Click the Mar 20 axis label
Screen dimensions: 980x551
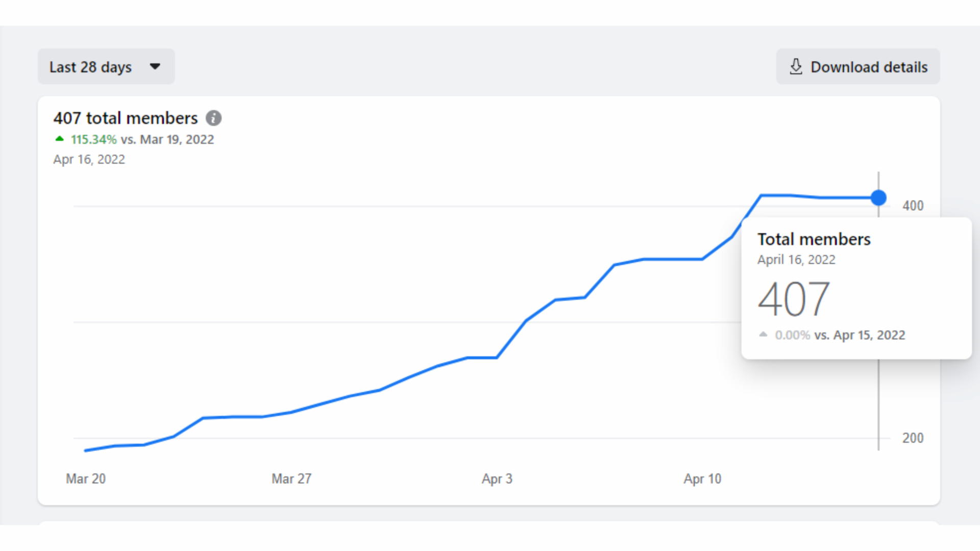click(x=86, y=479)
